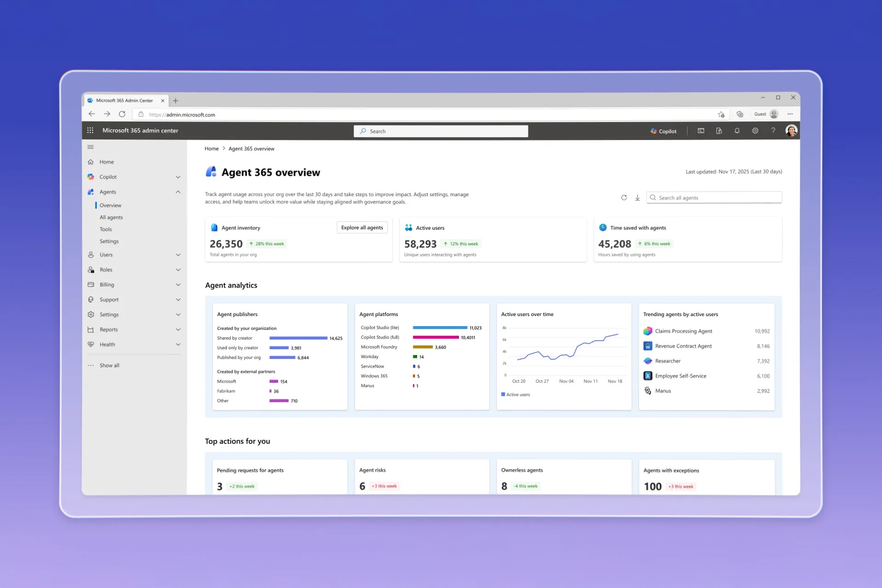Click the Active users legend swatch
Image resolution: width=882 pixels, height=588 pixels.
pyautogui.click(x=503, y=394)
